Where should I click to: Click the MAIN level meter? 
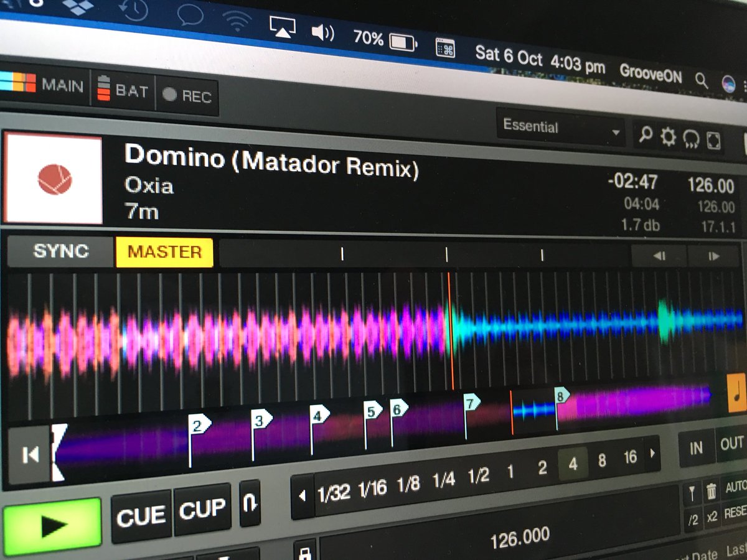(x=42, y=85)
